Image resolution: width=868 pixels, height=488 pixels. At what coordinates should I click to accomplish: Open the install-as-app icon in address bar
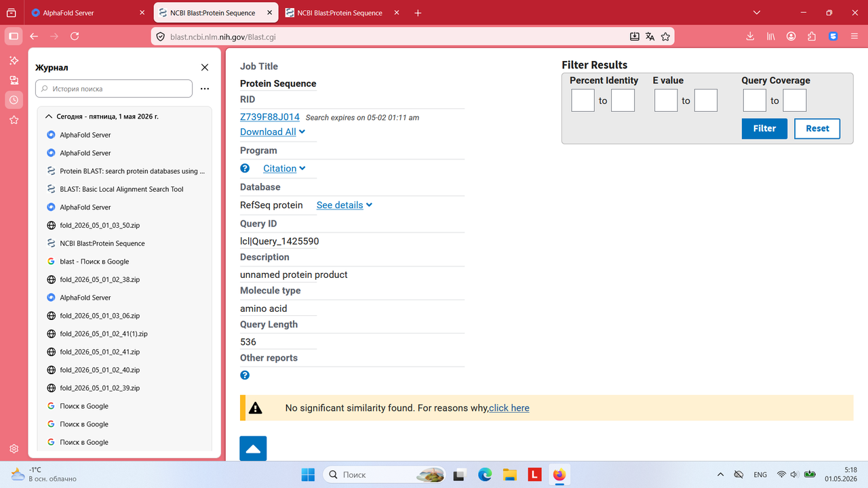pyautogui.click(x=635, y=37)
